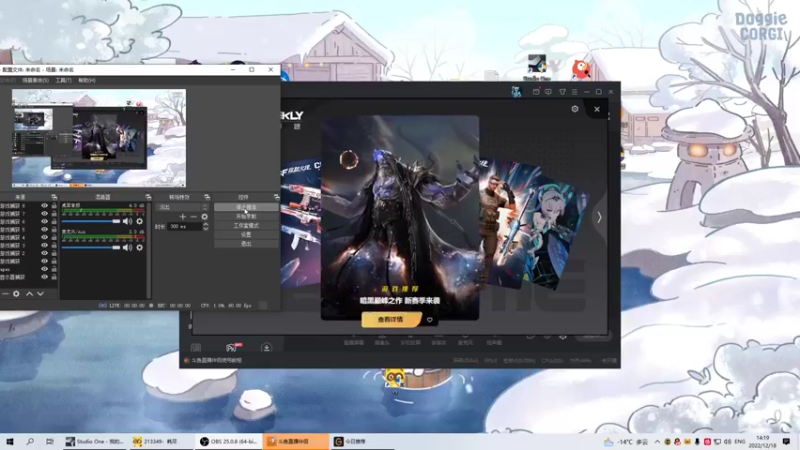Open message icon in Douyu title bar
The image size is (800, 450).
548,92
